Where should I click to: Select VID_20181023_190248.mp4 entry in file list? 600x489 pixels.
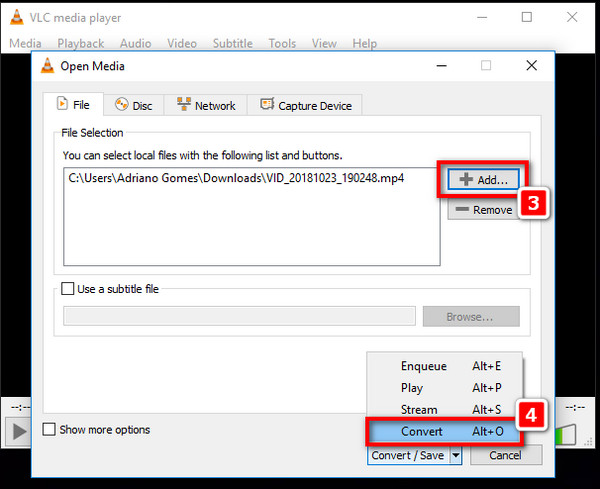tap(236, 178)
